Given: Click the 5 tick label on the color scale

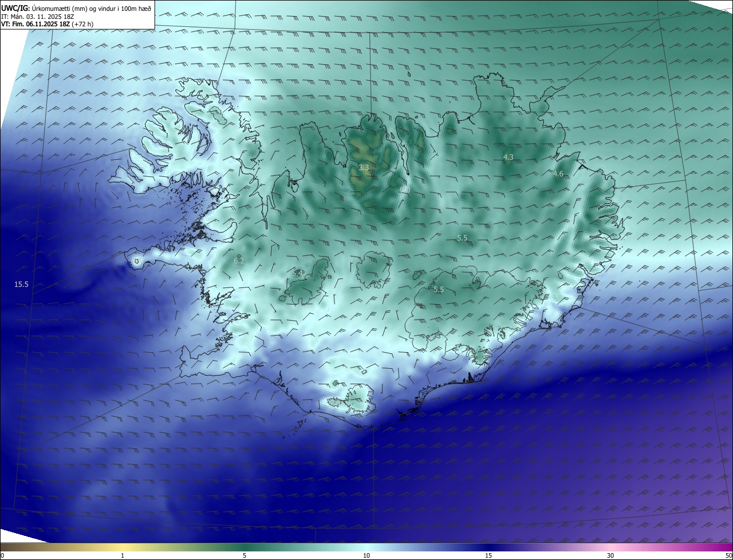Looking at the screenshot, I should [x=245, y=555].
